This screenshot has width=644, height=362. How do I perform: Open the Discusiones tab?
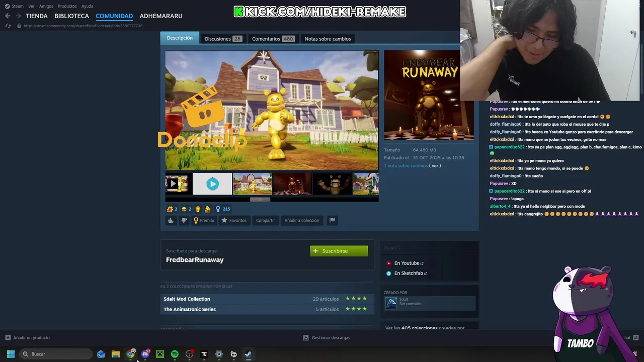pos(223,39)
